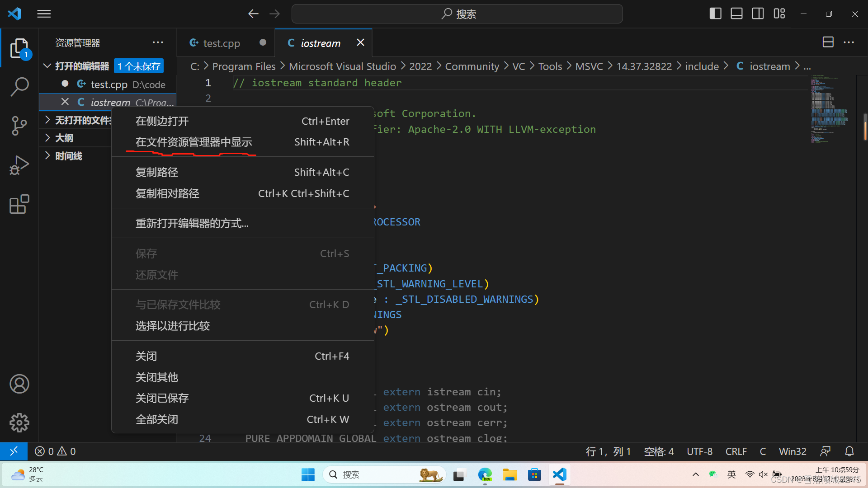The image size is (868, 488).
Task: Click 行 1, 列 1 cursor position
Action: (x=608, y=451)
